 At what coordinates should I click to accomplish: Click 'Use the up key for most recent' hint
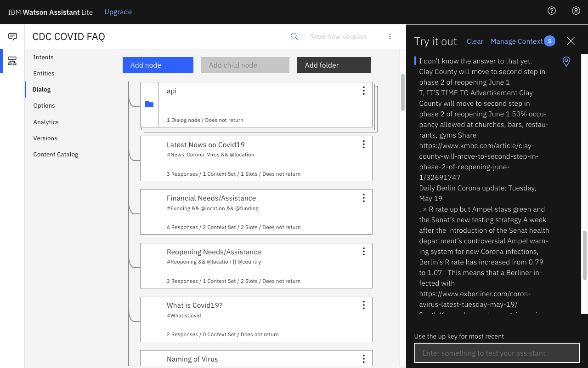pos(459,336)
